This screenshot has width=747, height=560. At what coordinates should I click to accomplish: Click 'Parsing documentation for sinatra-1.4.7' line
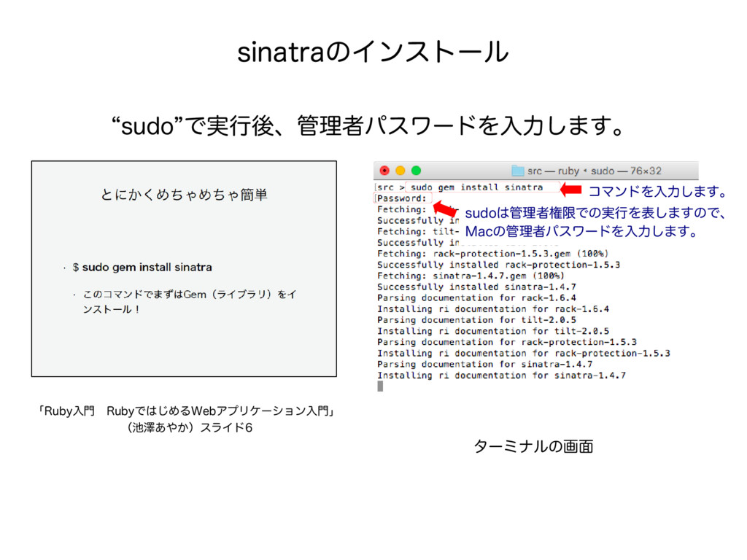[x=484, y=365]
